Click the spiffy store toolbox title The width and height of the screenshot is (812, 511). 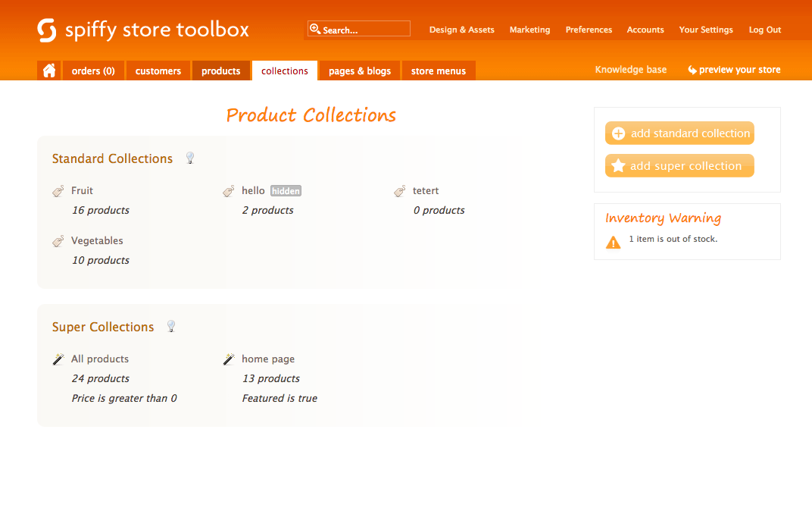click(157, 30)
